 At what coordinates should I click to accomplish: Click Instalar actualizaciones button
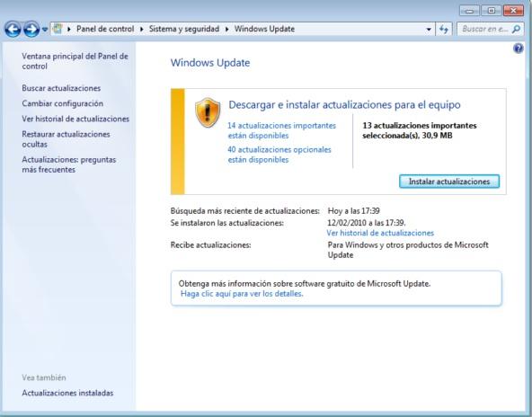[x=449, y=182]
